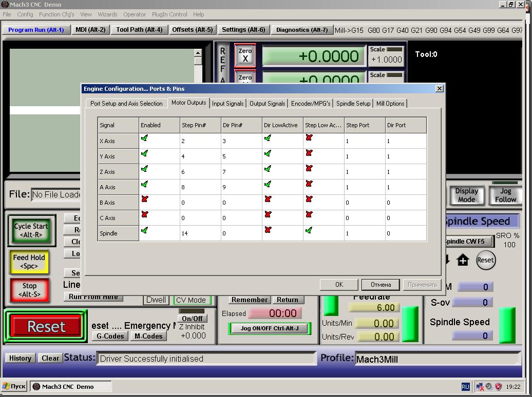Open the Output Signals tab
The image size is (532, 397).
[267, 104]
